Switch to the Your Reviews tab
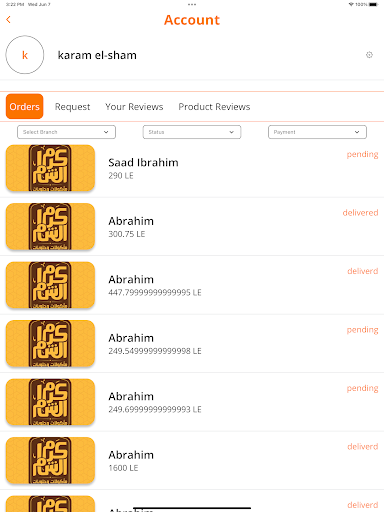The image size is (384, 512). pyautogui.click(x=134, y=107)
